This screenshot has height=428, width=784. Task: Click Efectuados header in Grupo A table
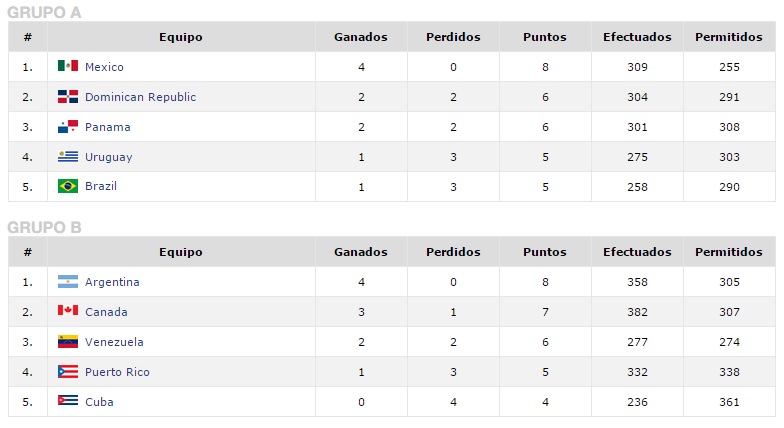point(637,37)
